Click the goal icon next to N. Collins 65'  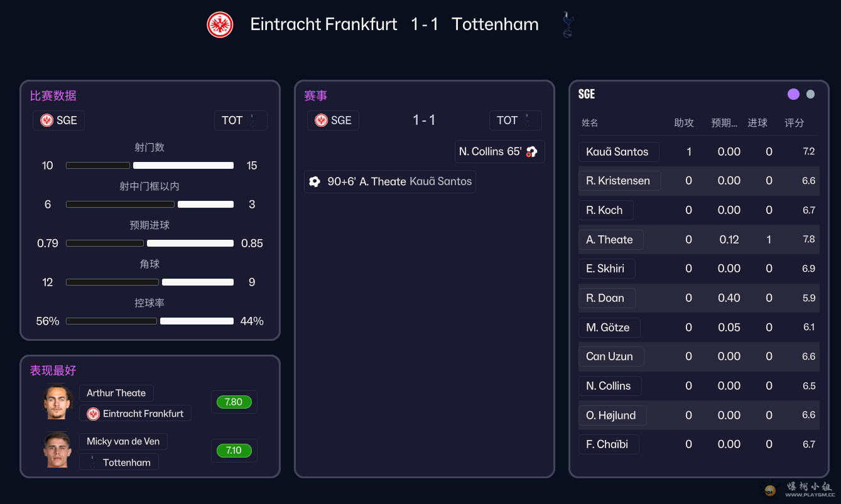tap(532, 151)
